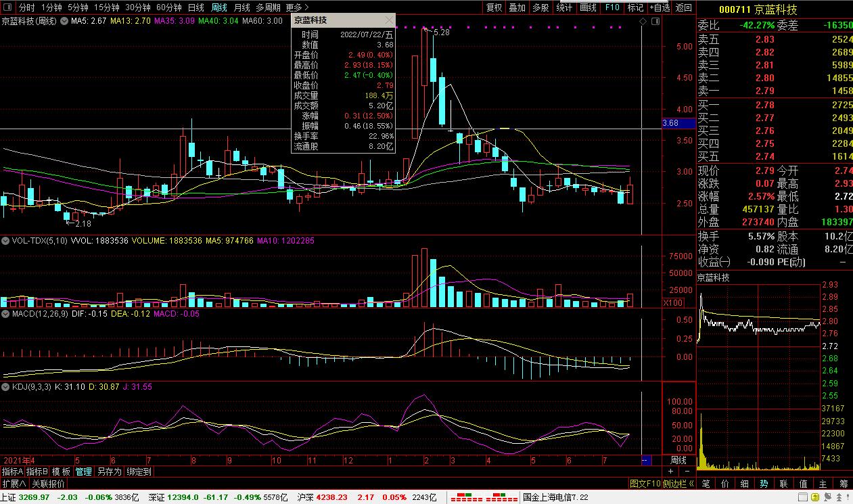Click 绑定到 bind-to option
Screen dimensions: 853x504
pos(139,472)
